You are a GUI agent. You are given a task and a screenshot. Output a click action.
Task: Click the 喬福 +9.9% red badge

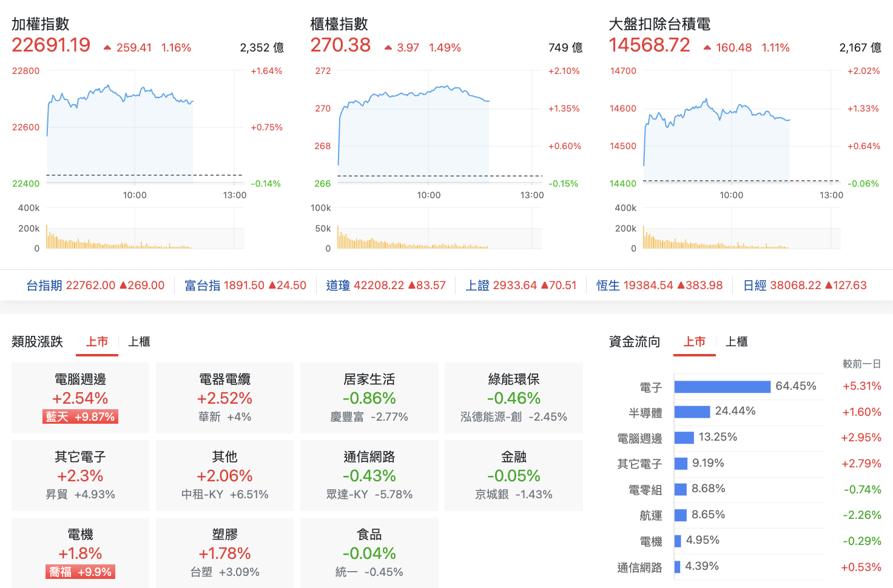80,572
